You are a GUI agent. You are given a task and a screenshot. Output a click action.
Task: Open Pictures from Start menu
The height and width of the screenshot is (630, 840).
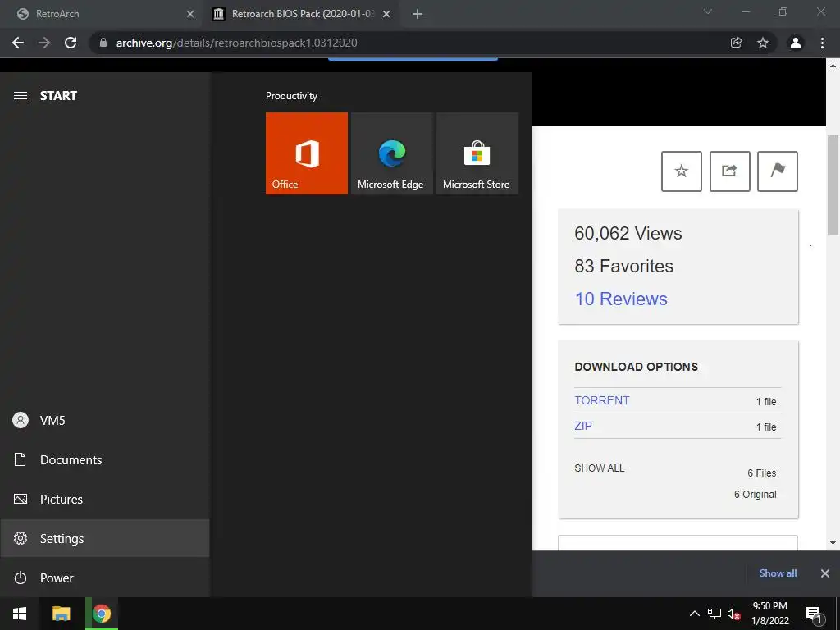[104, 500]
